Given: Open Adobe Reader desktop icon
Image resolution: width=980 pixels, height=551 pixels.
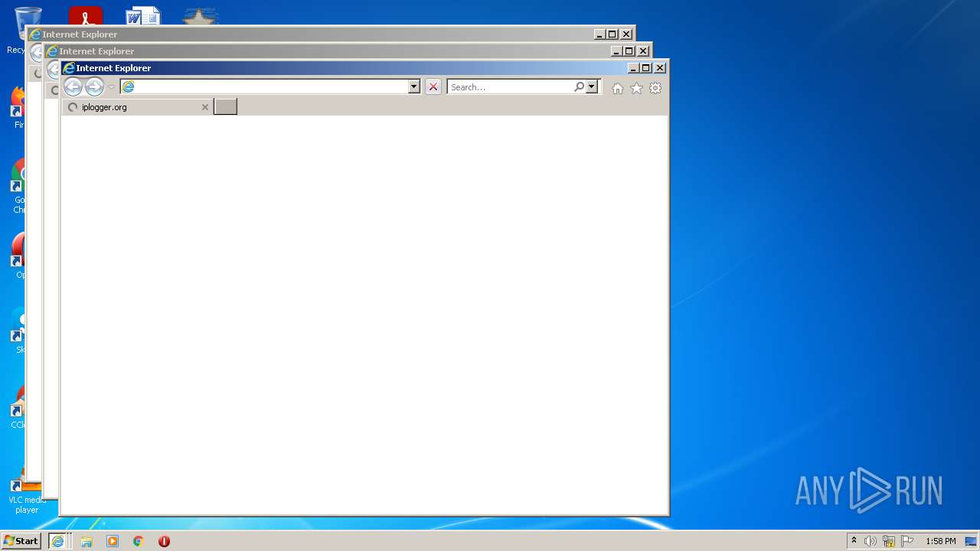Looking at the screenshot, I should coord(85,16).
